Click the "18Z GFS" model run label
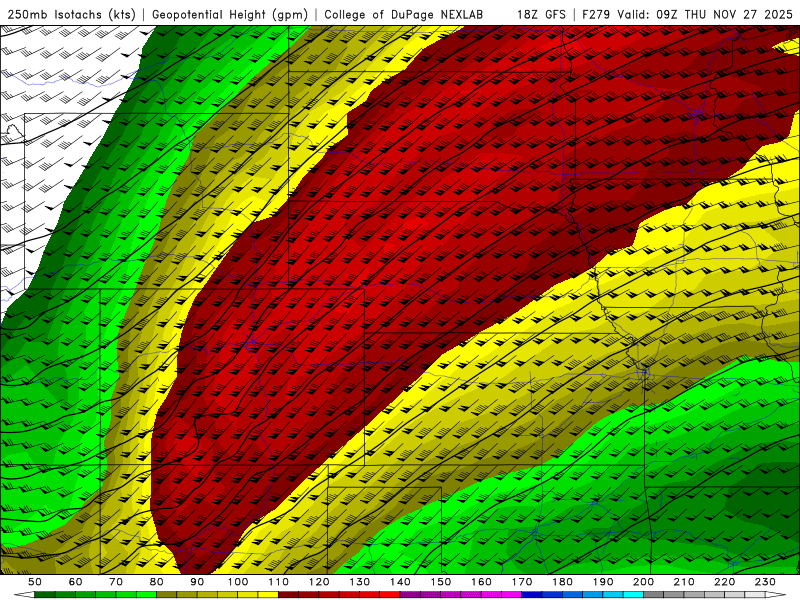 (541, 14)
